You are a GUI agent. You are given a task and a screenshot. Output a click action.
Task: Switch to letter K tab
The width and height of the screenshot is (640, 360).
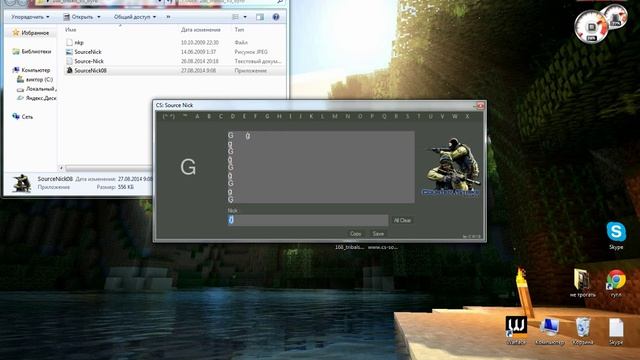[x=311, y=116]
